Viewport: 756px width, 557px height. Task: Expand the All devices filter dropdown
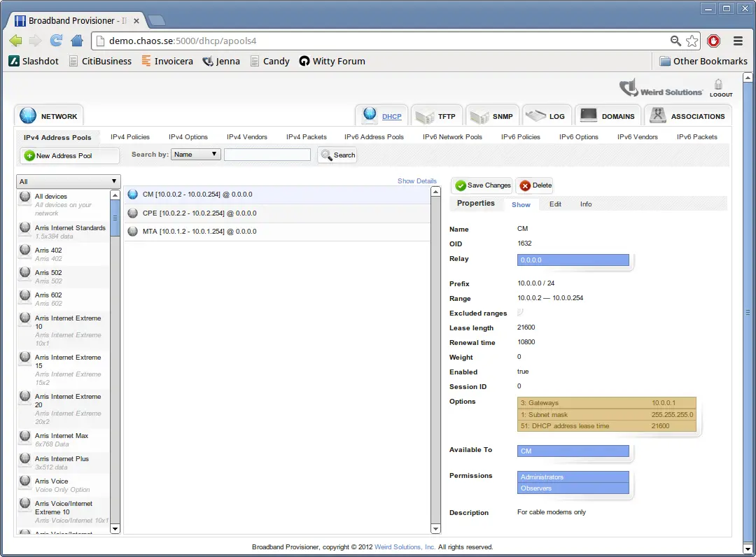pyautogui.click(x=69, y=181)
